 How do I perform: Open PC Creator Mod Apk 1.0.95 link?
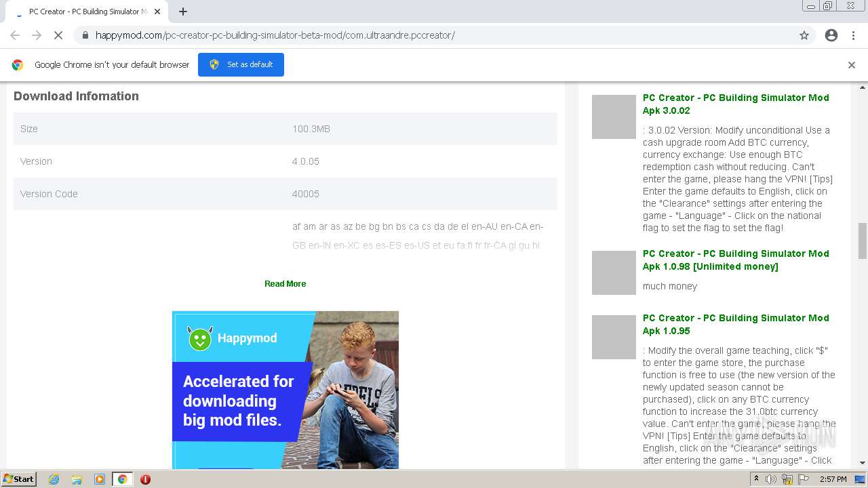(736, 324)
